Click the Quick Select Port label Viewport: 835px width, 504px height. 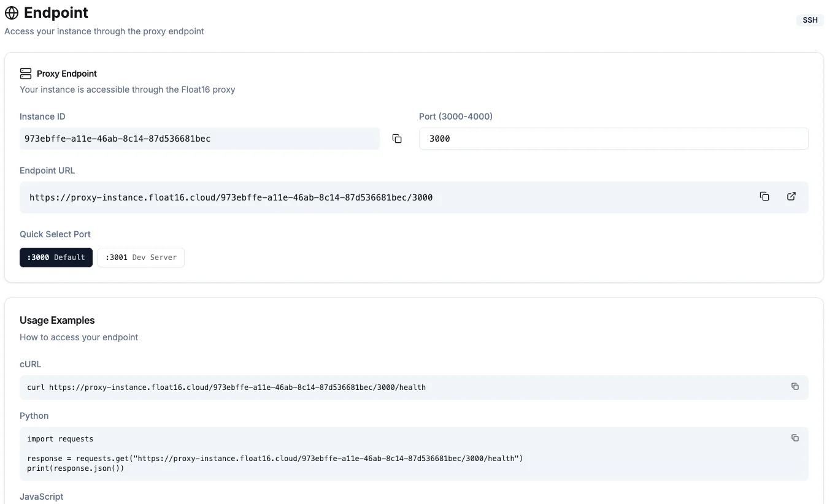[x=55, y=234]
